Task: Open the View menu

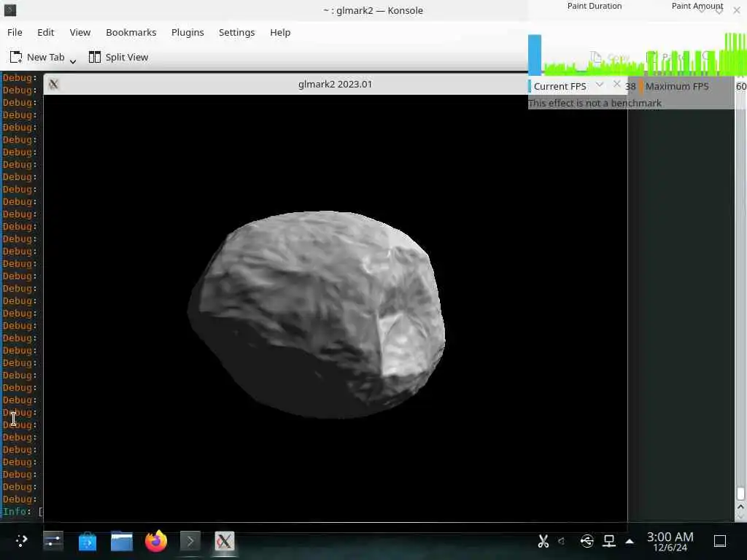Action: pos(80,32)
